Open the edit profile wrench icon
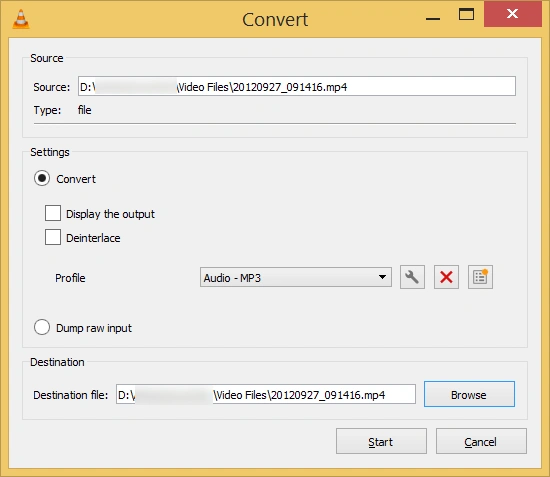550x477 pixels. tap(412, 277)
